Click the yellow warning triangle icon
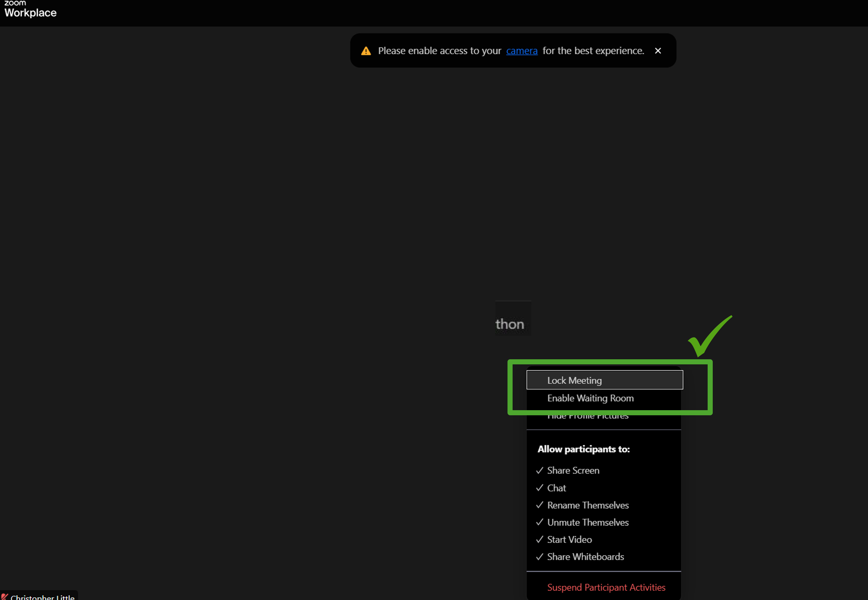This screenshot has width=868, height=600. coord(366,51)
